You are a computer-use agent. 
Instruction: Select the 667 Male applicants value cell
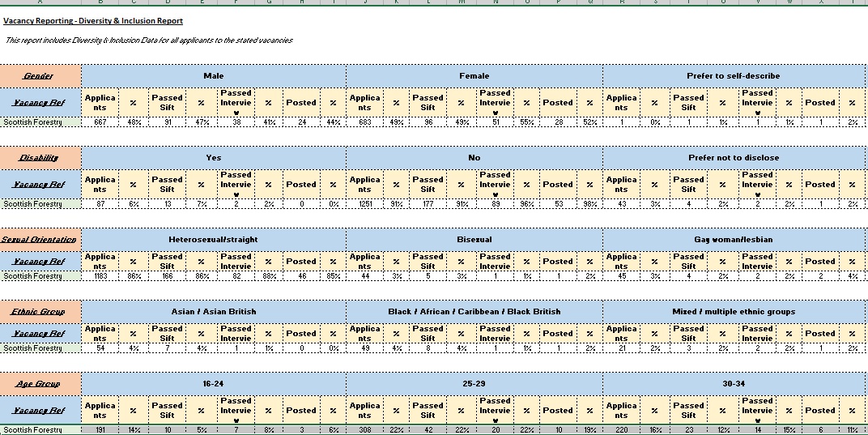coord(100,122)
